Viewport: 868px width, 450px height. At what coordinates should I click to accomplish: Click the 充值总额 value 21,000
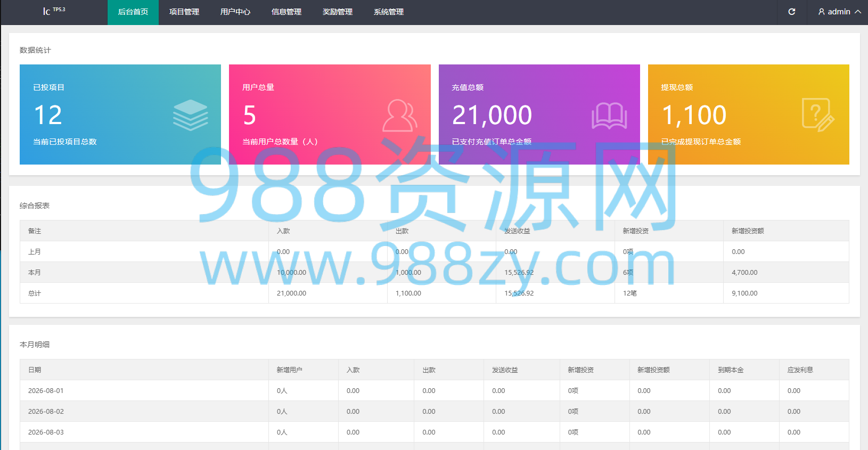click(492, 116)
